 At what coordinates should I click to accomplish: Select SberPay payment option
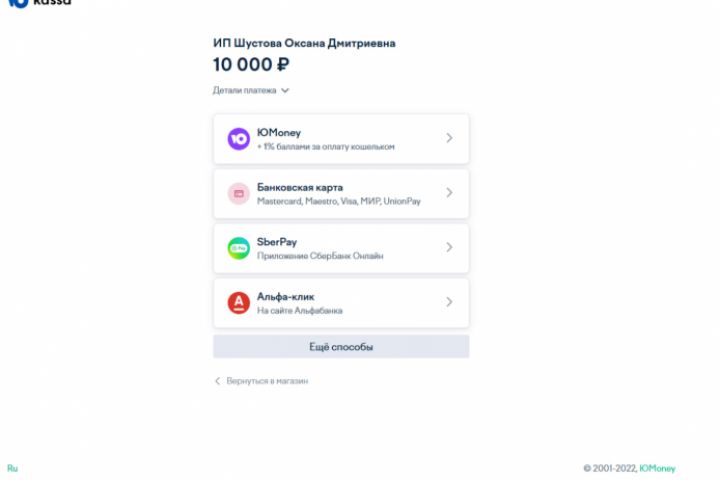pyautogui.click(x=341, y=248)
